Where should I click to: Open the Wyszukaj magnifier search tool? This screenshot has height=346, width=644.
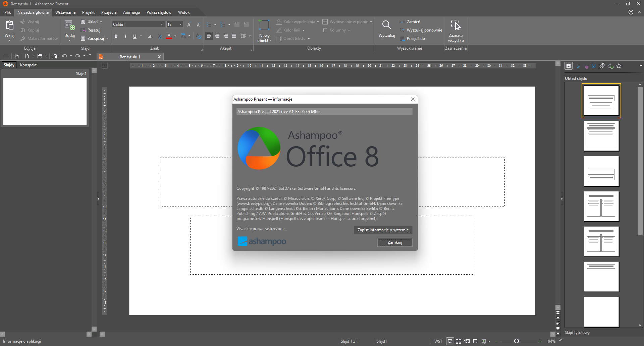386,25
